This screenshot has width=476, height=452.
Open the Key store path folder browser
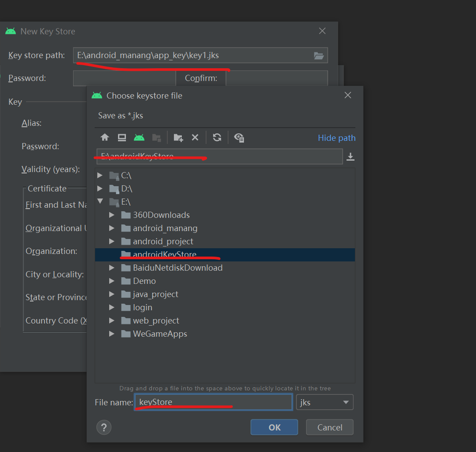click(x=319, y=55)
